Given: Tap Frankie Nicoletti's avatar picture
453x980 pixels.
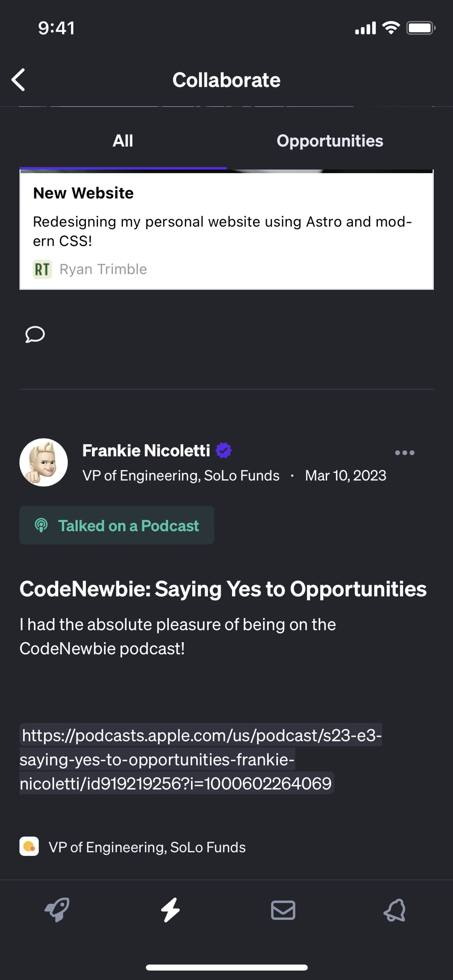Looking at the screenshot, I should 44,462.
